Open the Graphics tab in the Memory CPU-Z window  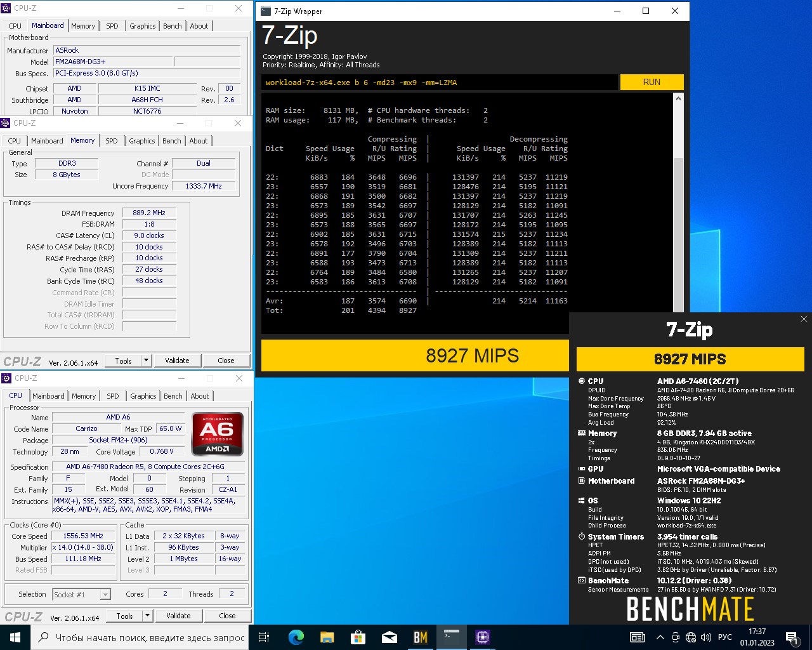[x=141, y=141]
